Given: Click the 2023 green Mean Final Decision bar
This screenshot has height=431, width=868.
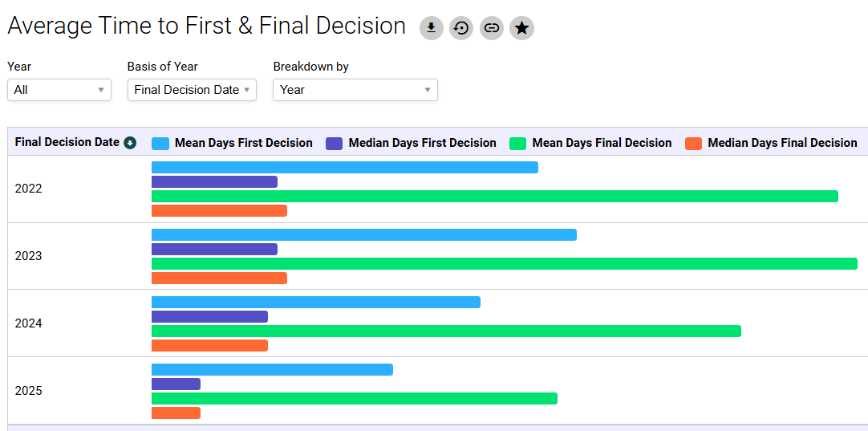Looking at the screenshot, I should click(x=504, y=263).
